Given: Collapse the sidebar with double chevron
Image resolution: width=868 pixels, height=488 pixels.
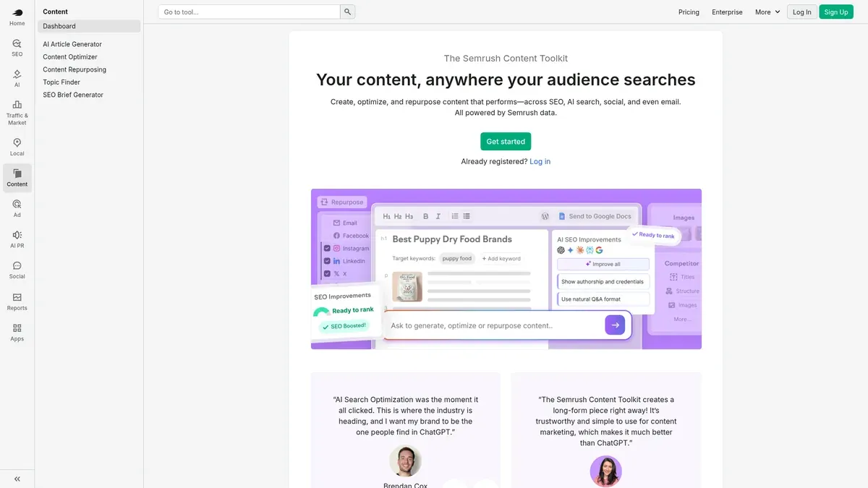Looking at the screenshot, I should (x=17, y=479).
